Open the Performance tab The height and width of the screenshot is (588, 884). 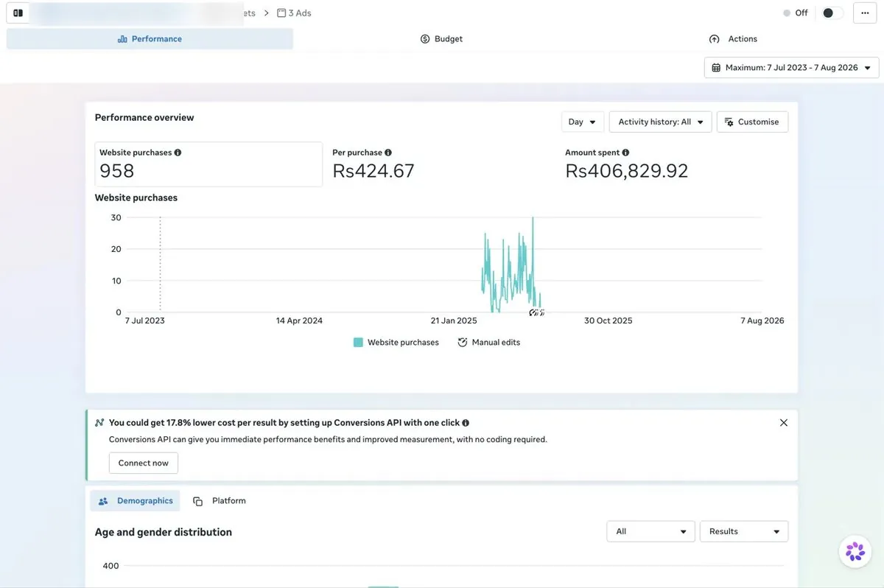tap(150, 39)
